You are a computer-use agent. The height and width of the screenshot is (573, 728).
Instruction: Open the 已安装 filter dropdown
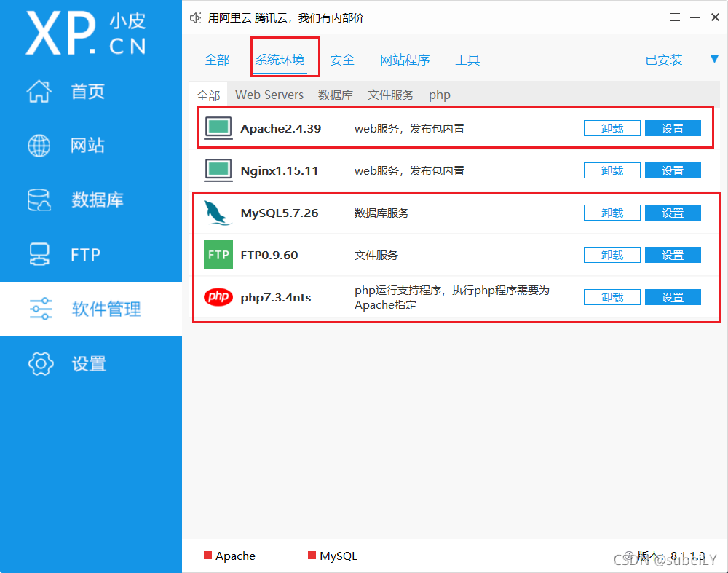[663, 60]
